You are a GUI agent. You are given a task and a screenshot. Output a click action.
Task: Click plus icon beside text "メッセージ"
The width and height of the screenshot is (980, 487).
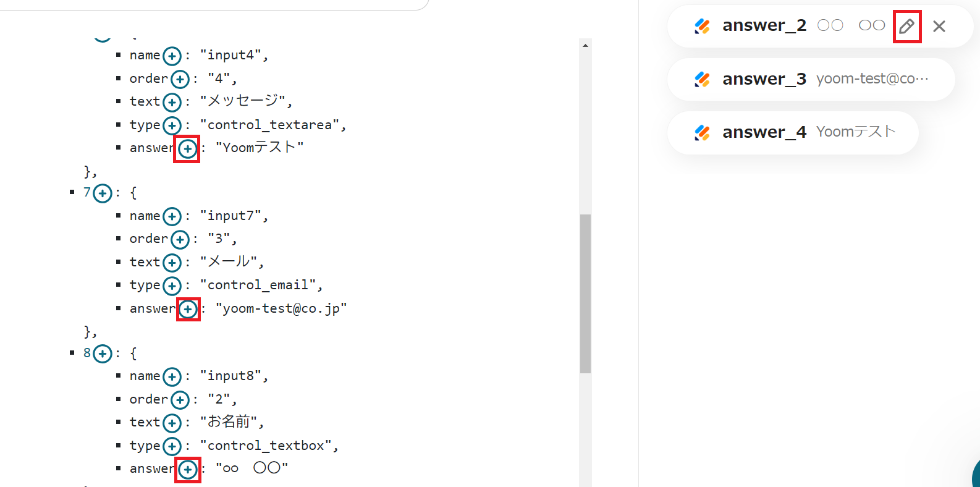172,103
